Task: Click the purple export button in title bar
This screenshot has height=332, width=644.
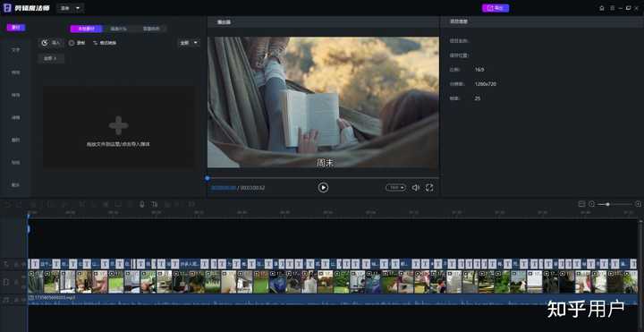Action: point(496,8)
